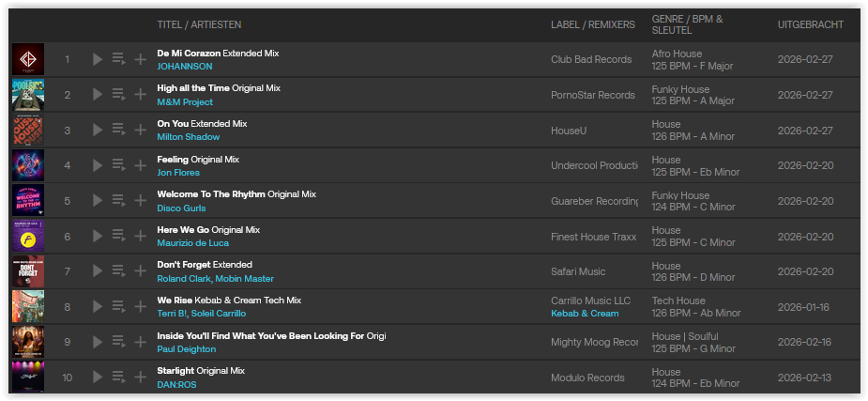Open the Tech House genre link

(x=677, y=301)
